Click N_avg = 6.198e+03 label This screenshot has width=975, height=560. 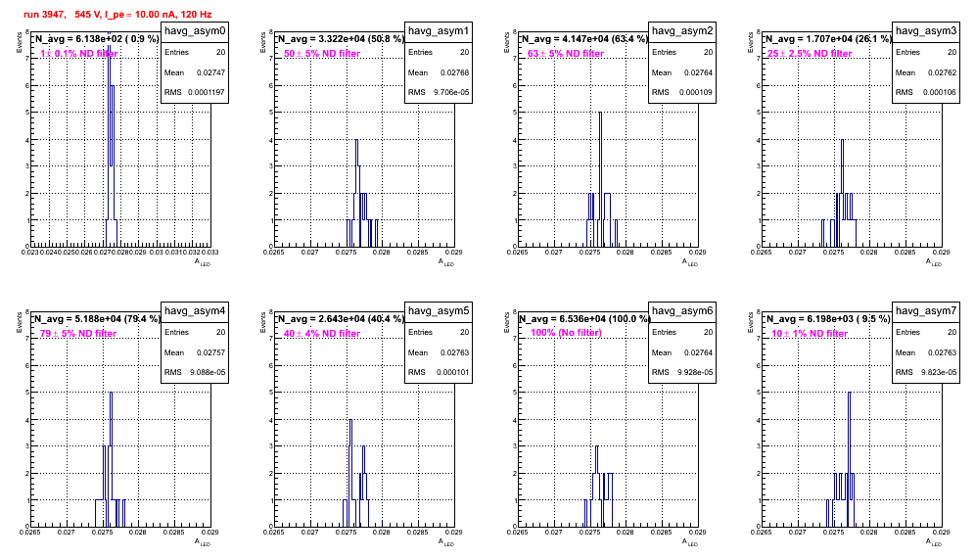(827, 318)
